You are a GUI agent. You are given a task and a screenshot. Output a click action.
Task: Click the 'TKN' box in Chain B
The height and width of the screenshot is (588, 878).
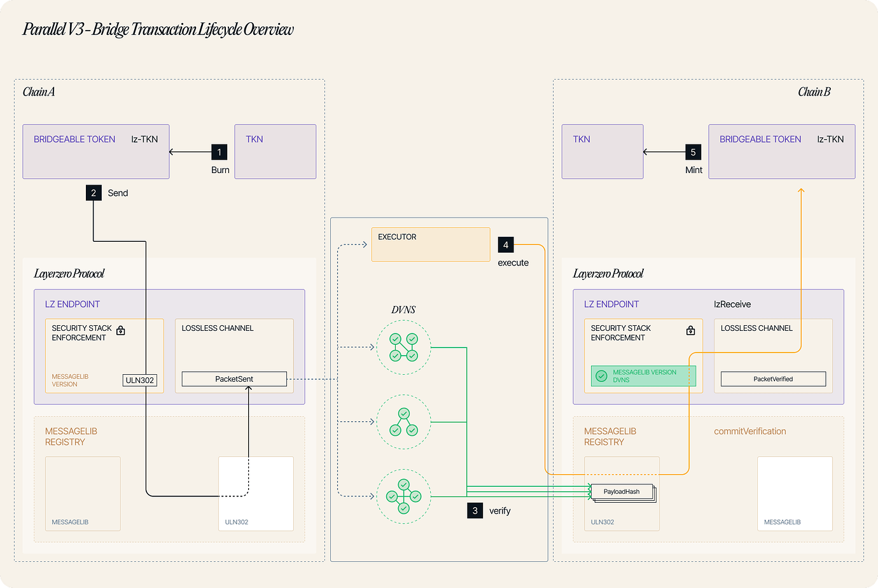[603, 151]
